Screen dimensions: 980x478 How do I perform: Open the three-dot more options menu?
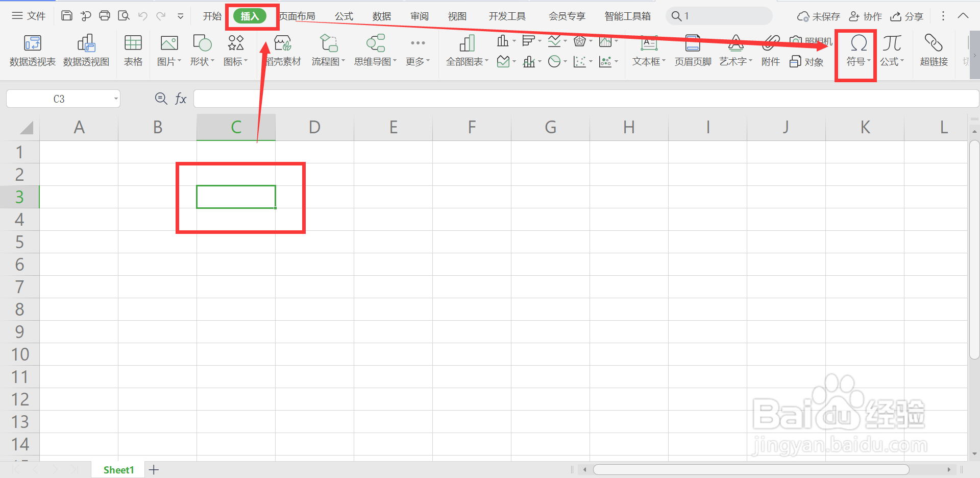tap(943, 16)
